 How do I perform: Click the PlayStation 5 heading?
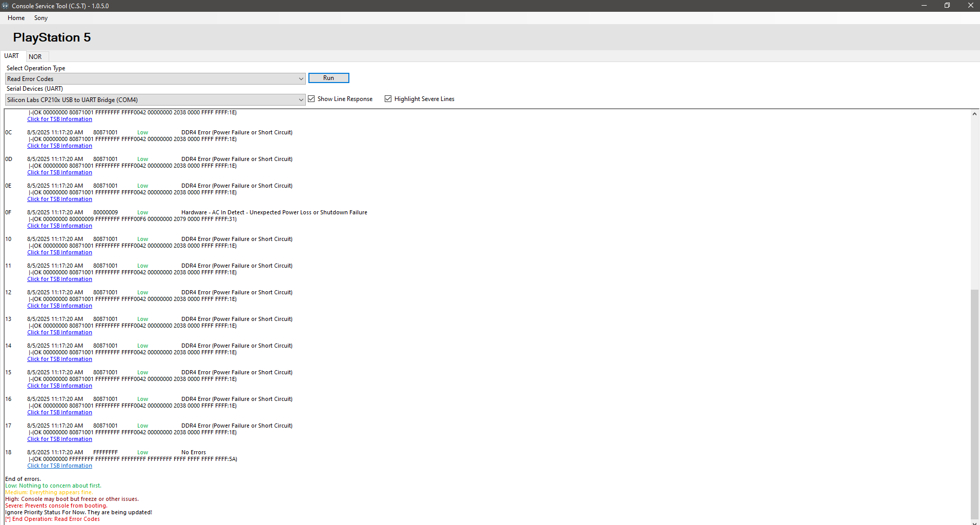click(x=52, y=37)
